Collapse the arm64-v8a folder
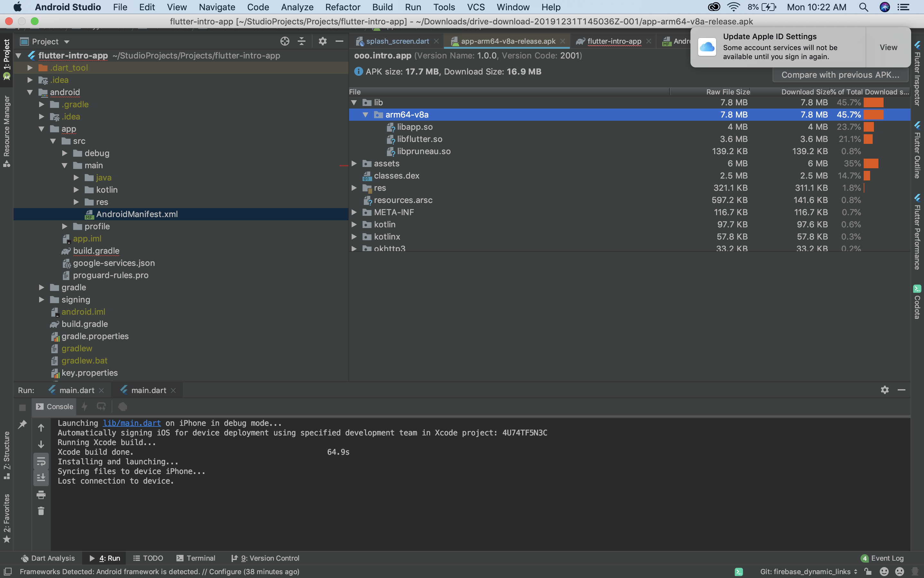This screenshot has height=578, width=924. pyautogui.click(x=365, y=115)
